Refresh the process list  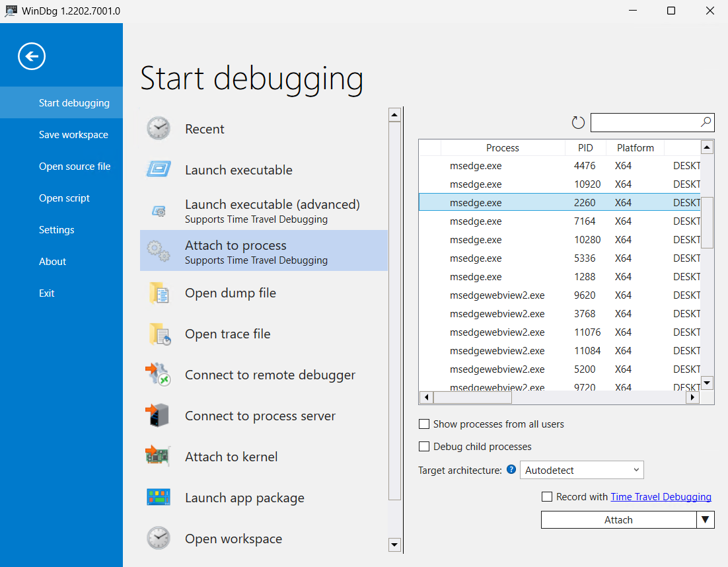point(578,122)
